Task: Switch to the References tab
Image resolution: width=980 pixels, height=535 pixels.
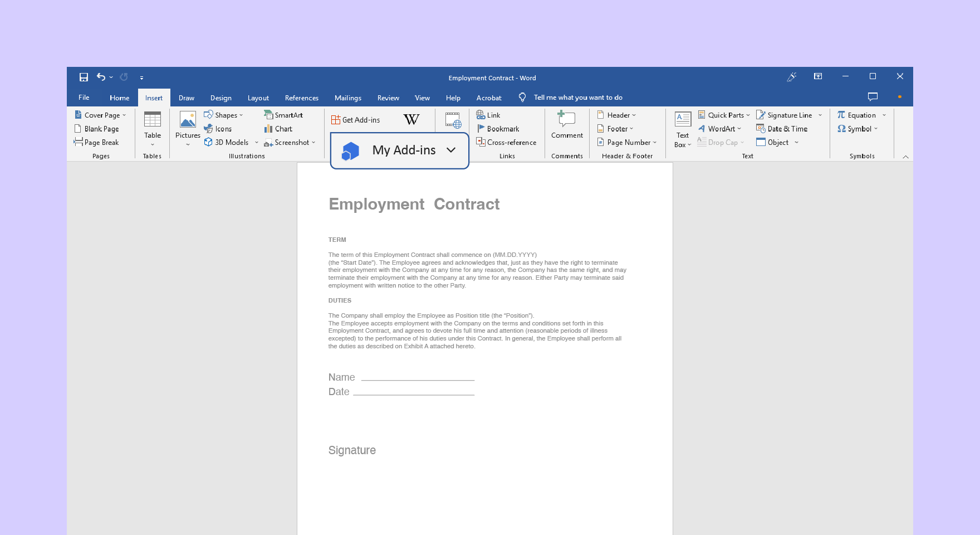Action: click(x=301, y=98)
